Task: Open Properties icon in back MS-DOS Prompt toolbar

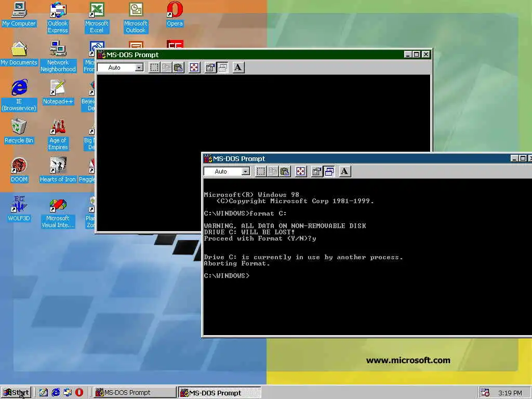Action: 210,68
